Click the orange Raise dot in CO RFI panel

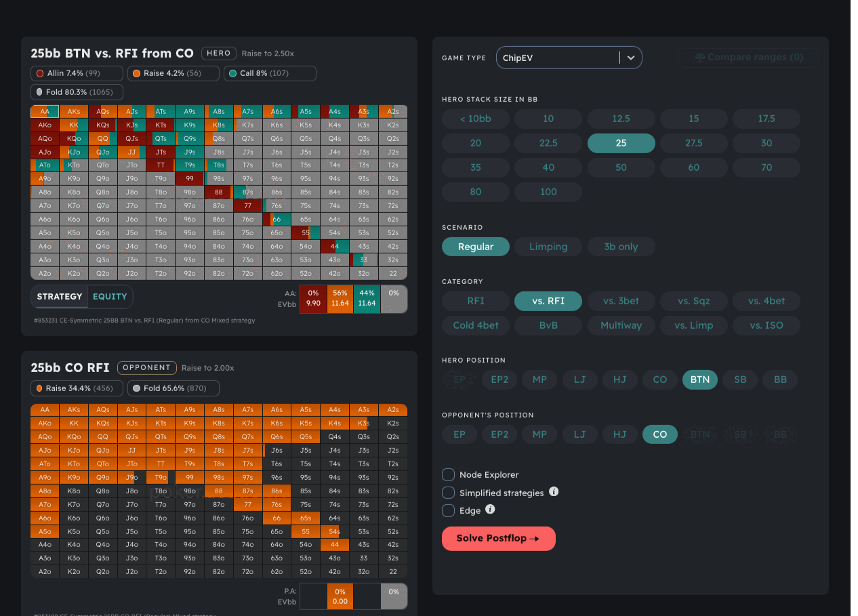tap(39, 388)
